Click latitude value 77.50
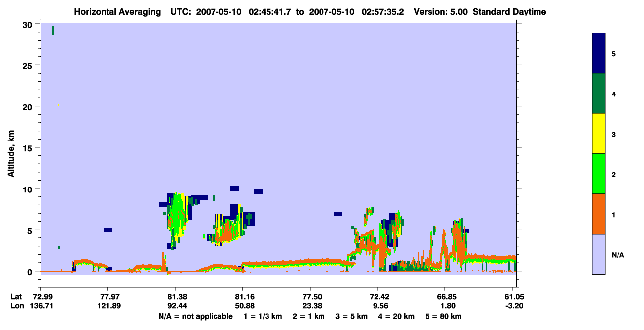644x330 pixels. coord(310,297)
